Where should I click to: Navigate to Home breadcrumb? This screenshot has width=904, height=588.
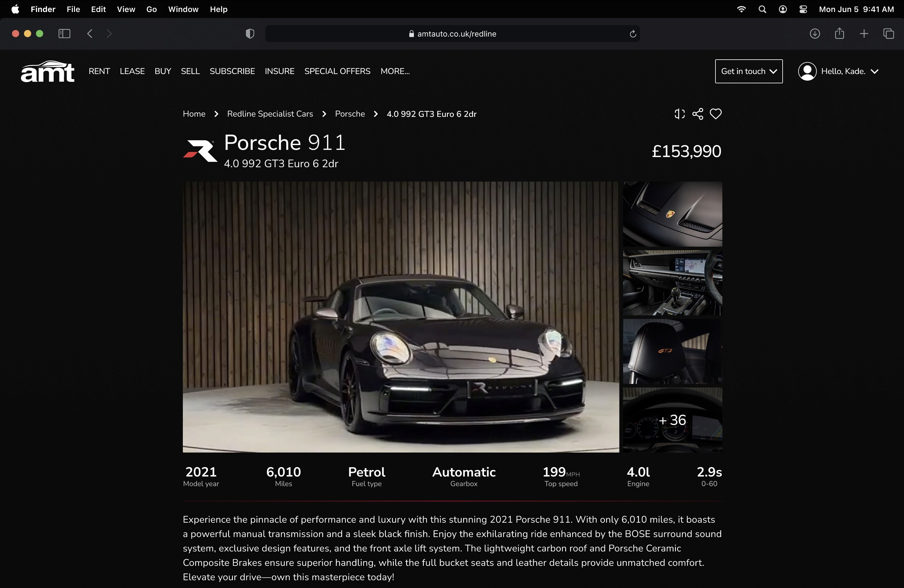pos(194,114)
